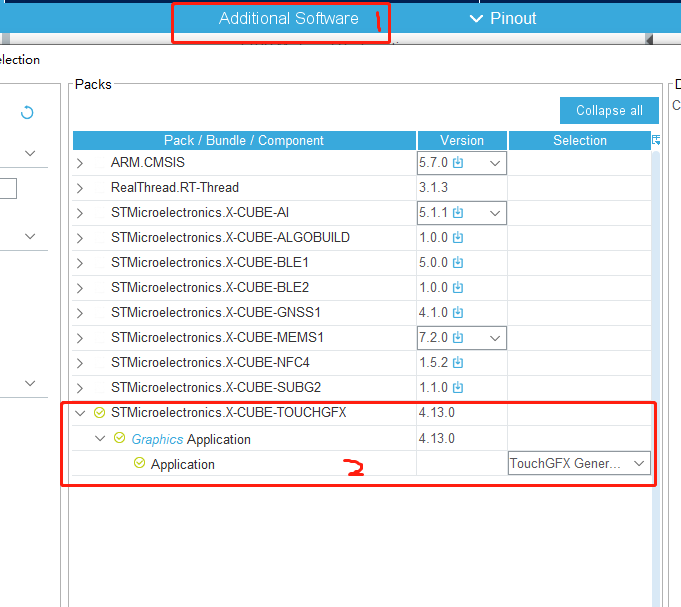Image resolution: width=681 pixels, height=607 pixels.
Task: Expand the X-CUBE-BLE1 pack row
Action: (79, 263)
